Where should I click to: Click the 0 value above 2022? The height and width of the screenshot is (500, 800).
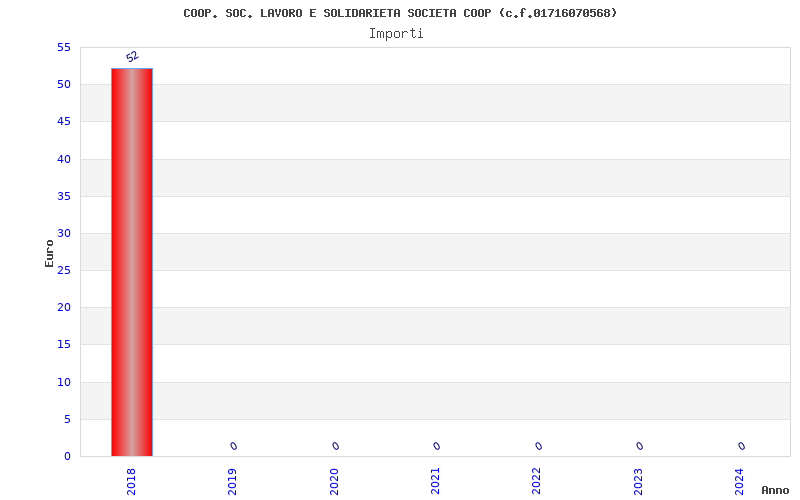539,446
